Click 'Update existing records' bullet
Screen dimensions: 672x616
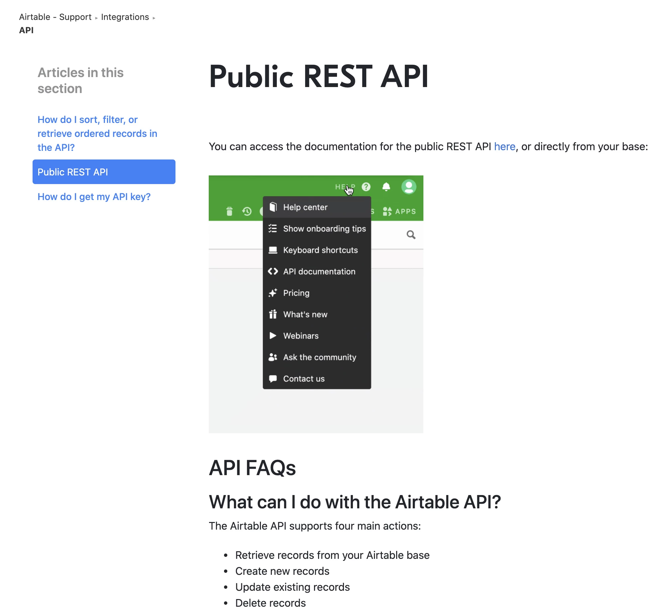pyautogui.click(x=292, y=587)
